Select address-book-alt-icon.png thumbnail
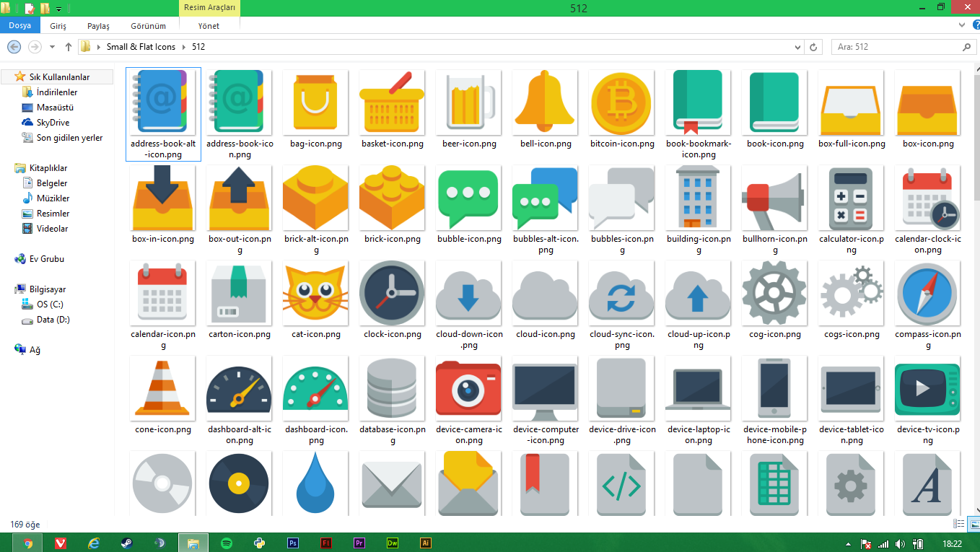Viewport: 980px width, 552px height. click(163, 103)
